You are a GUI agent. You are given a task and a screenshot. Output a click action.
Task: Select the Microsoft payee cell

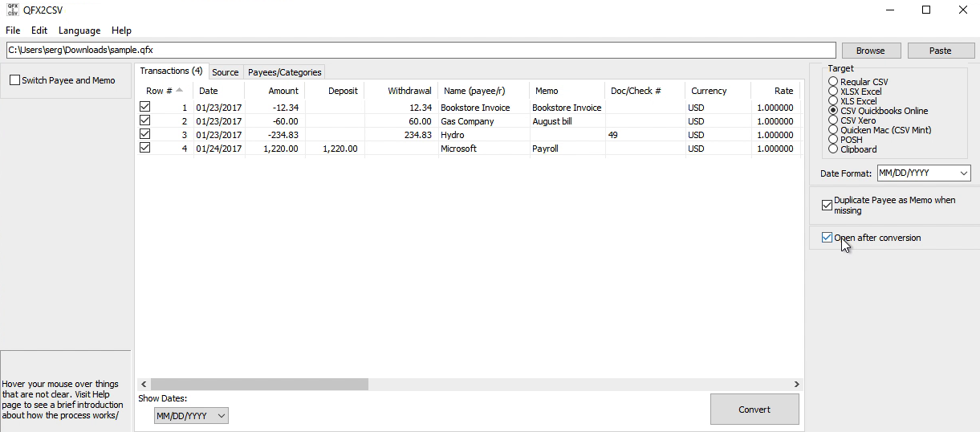[484, 149]
